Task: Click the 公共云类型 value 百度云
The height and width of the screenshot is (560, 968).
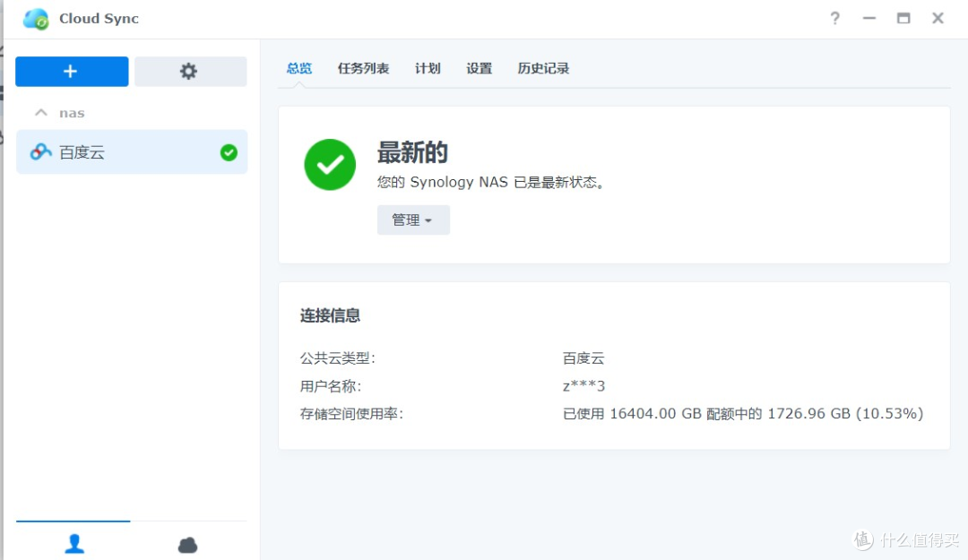Action: [583, 358]
